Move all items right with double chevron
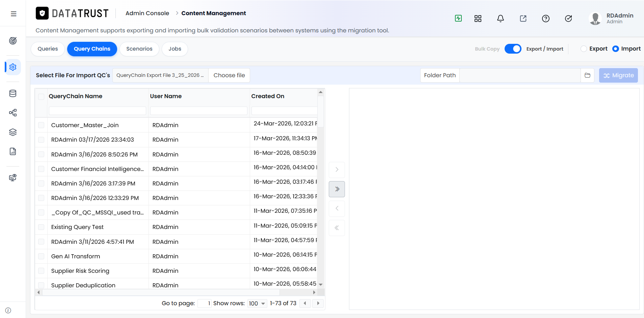 337,189
